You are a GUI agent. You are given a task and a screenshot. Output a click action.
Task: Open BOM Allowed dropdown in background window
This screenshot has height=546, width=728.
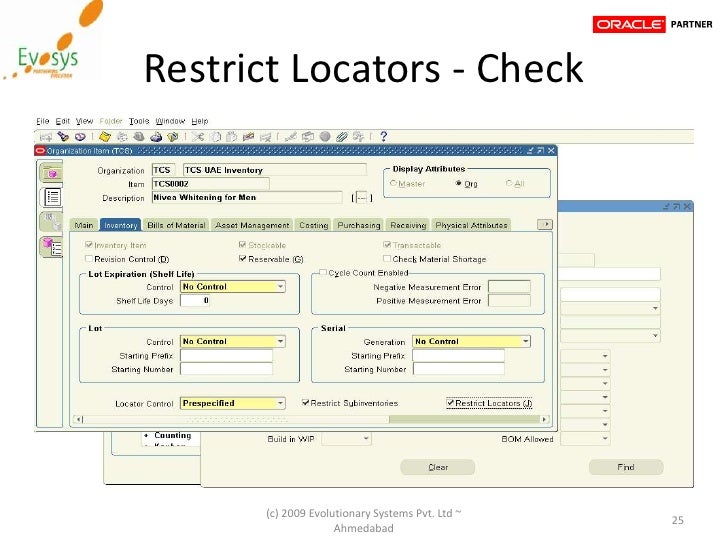click(604, 438)
